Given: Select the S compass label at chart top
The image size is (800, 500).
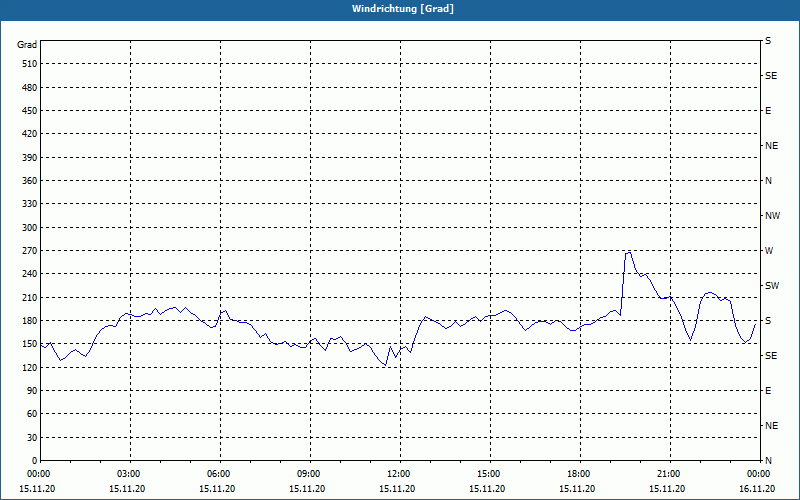Looking at the screenshot, I should [768, 41].
